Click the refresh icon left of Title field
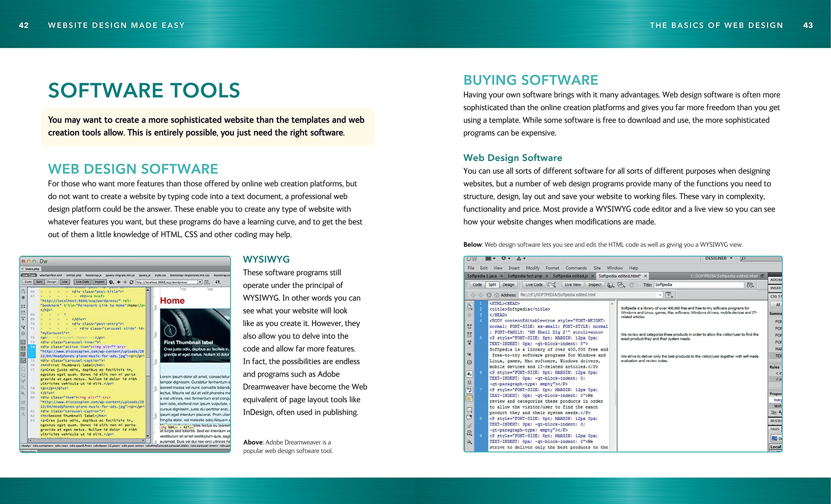Viewport: 831px width, 504px height. tap(631, 285)
